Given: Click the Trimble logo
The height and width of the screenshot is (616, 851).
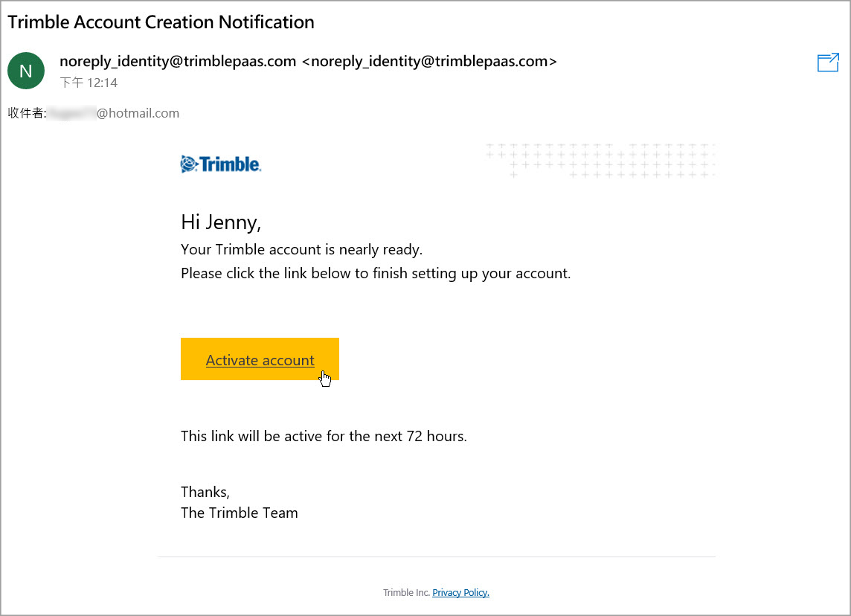Looking at the screenshot, I should tap(220, 164).
